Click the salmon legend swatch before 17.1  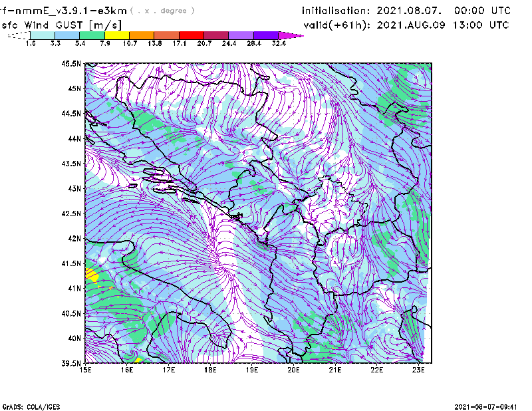[167, 35]
